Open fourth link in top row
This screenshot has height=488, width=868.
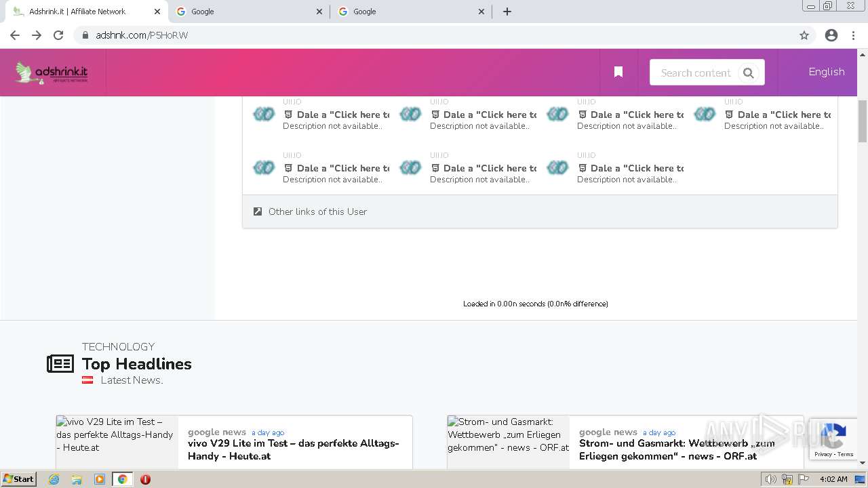pyautogui.click(x=778, y=115)
